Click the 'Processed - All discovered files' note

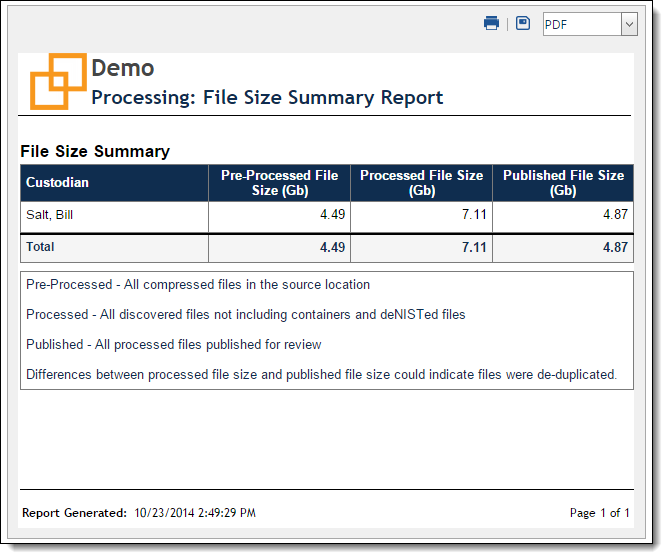tap(246, 314)
